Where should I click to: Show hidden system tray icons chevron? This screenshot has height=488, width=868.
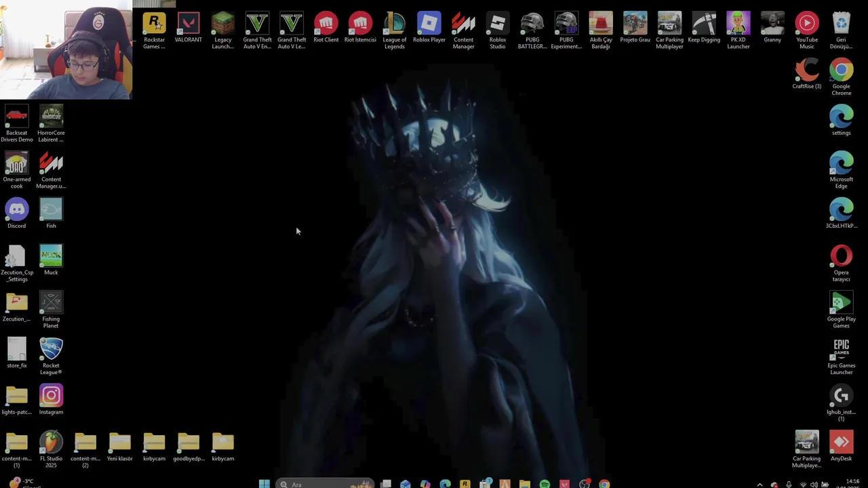point(759,484)
